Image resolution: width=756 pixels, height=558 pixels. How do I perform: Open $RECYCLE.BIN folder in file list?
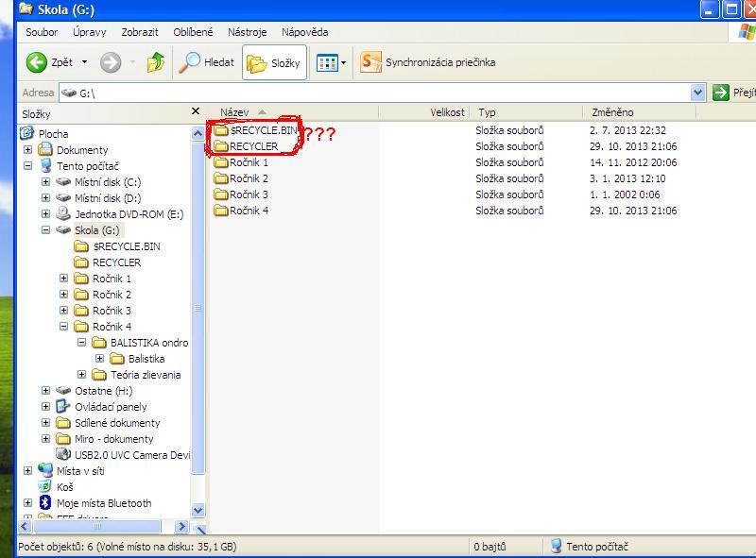[263, 130]
